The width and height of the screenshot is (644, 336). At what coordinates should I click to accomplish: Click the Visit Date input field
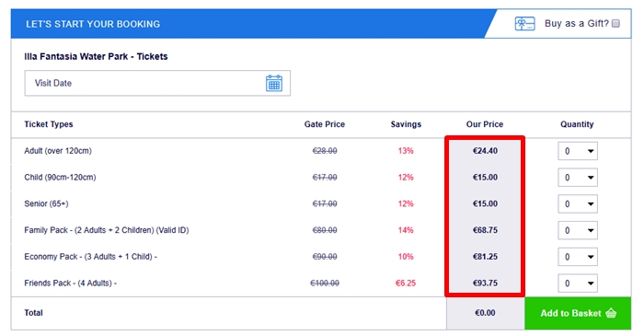pos(157,83)
